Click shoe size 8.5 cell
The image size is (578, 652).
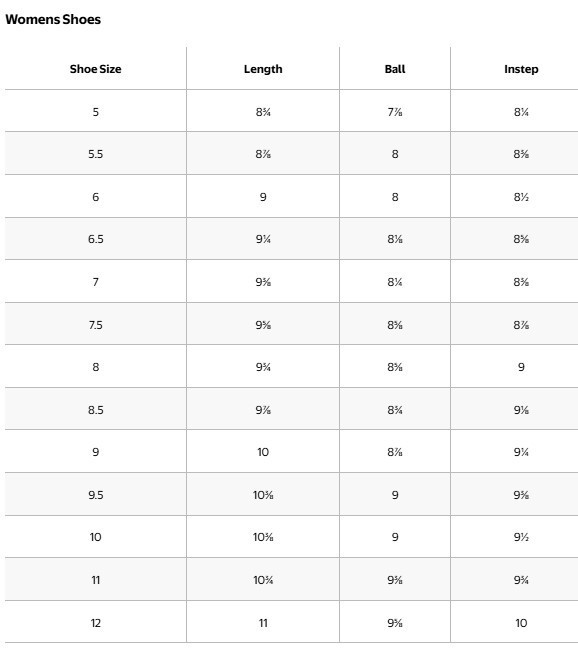(x=96, y=410)
